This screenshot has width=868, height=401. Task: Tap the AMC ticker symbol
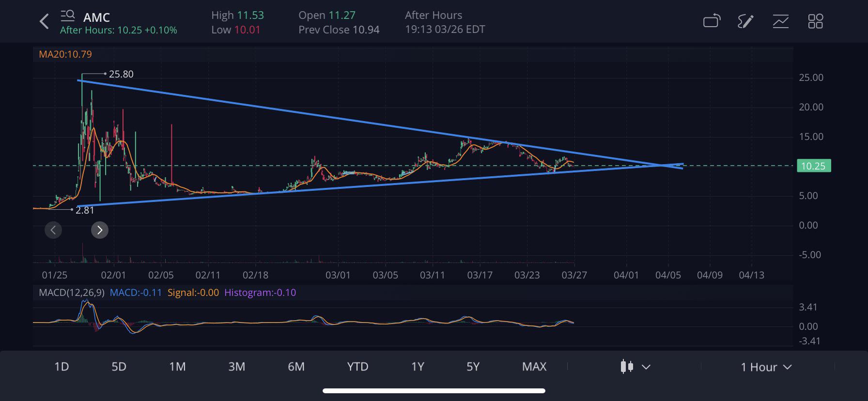[96, 17]
